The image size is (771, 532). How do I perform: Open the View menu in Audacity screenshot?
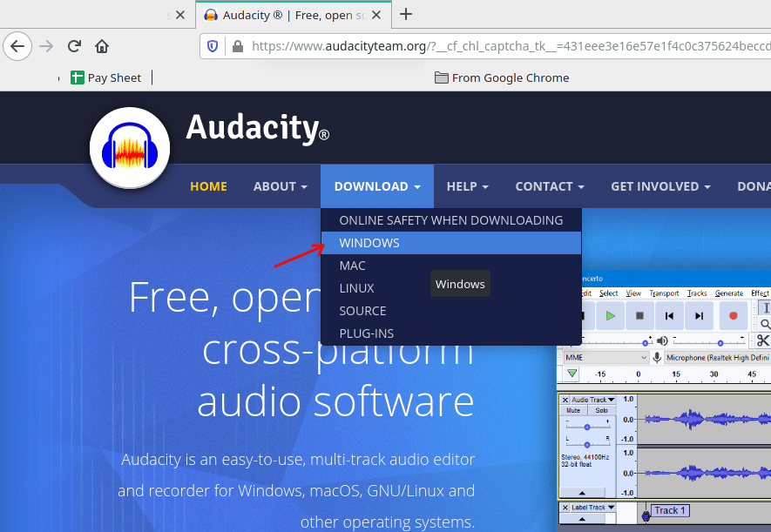click(634, 293)
